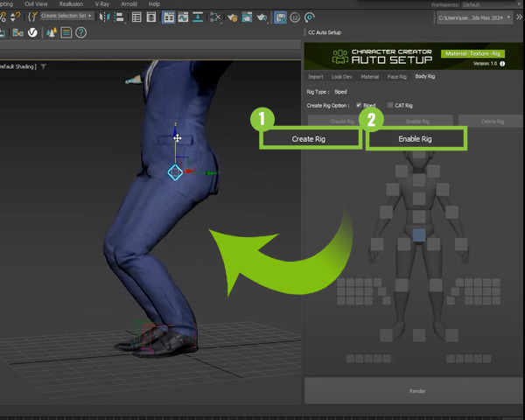Viewport: 525px width, 420px height.
Task: Select the hand box on figure's screen-left side
Action: 377,244
